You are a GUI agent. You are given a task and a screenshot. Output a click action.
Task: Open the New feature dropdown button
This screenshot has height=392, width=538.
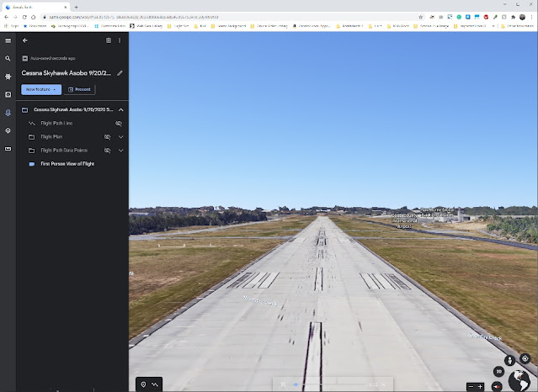coord(41,89)
